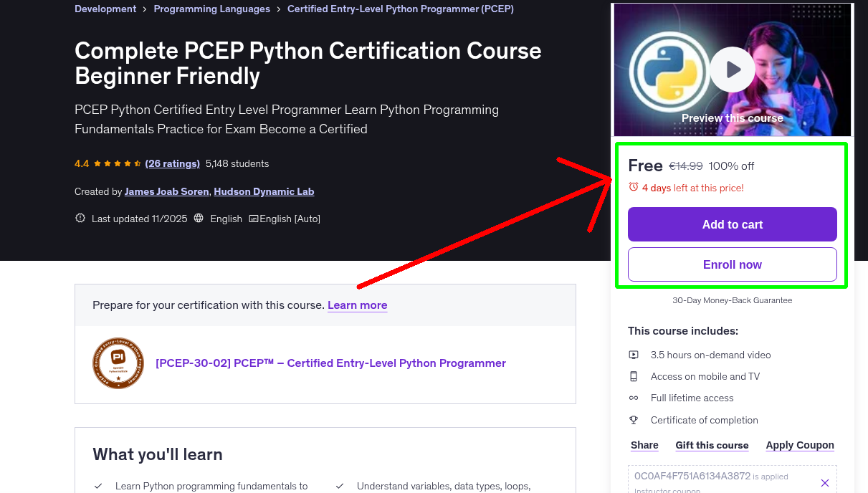Image resolution: width=868 pixels, height=493 pixels.
Task: Play the course preview video
Action: 732,70
